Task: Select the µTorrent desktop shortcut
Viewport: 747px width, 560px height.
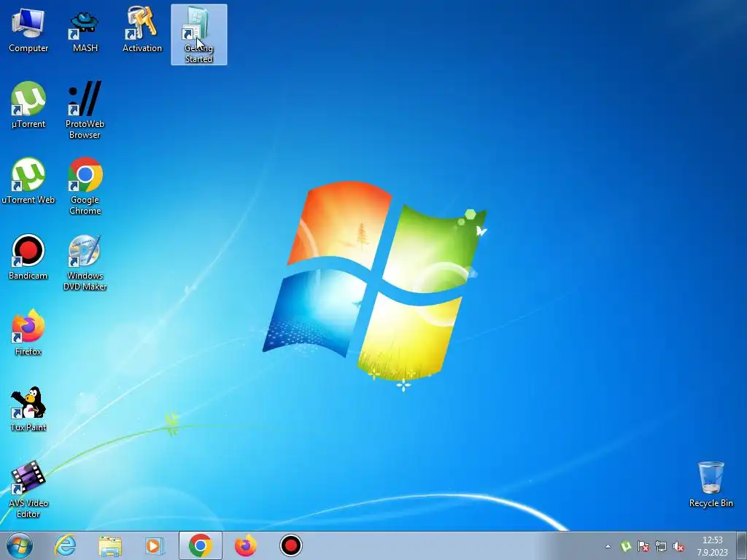Action: point(28,105)
